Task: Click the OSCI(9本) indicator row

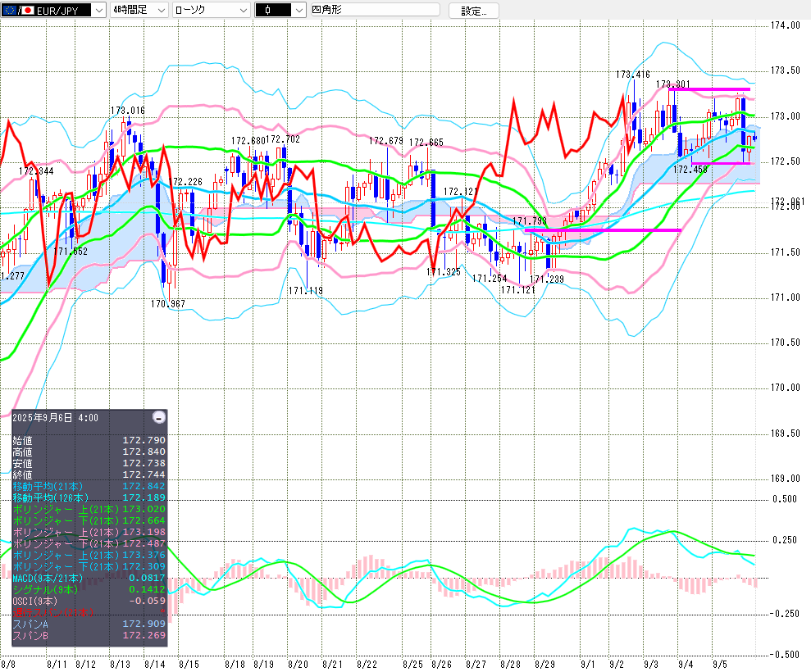Action: pyautogui.click(x=89, y=601)
